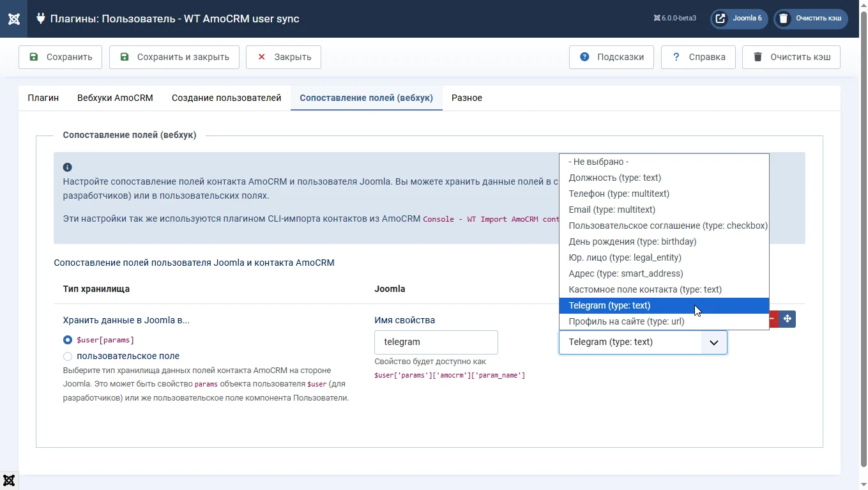Switch to the Разное tab
Image resolution: width=868 pixels, height=490 pixels.
(x=466, y=98)
